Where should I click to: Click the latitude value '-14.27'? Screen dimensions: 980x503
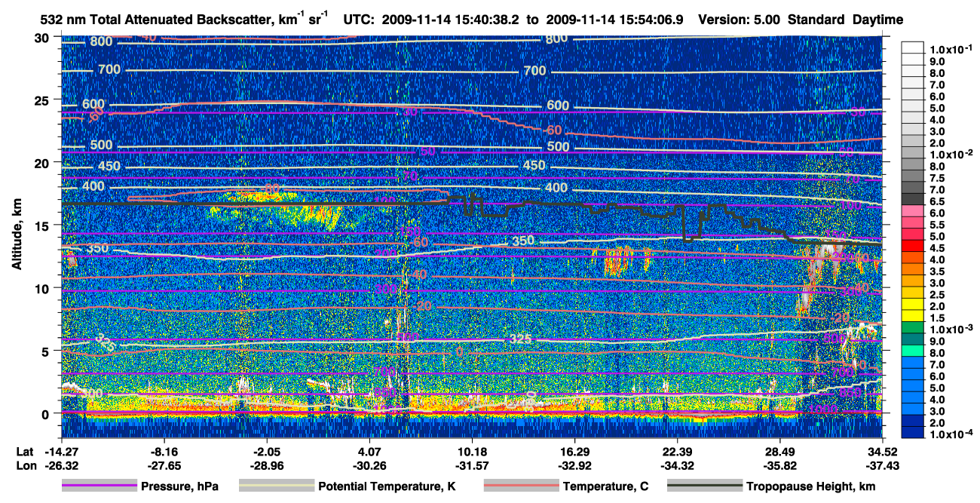(x=61, y=452)
